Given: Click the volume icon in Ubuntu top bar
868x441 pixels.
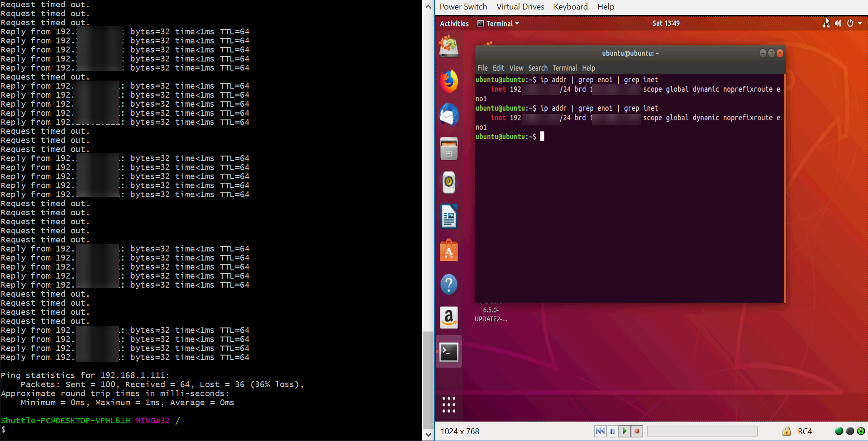Looking at the screenshot, I should (838, 23).
